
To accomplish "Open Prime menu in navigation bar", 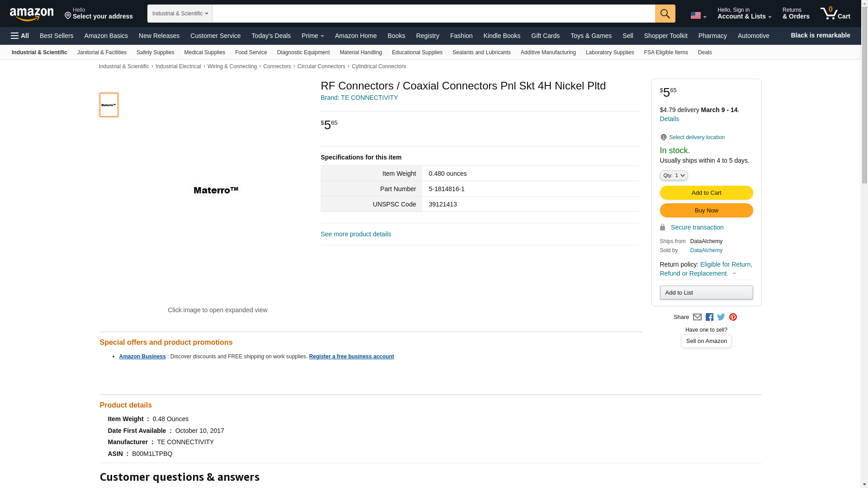I will pyautogui.click(x=312, y=36).
